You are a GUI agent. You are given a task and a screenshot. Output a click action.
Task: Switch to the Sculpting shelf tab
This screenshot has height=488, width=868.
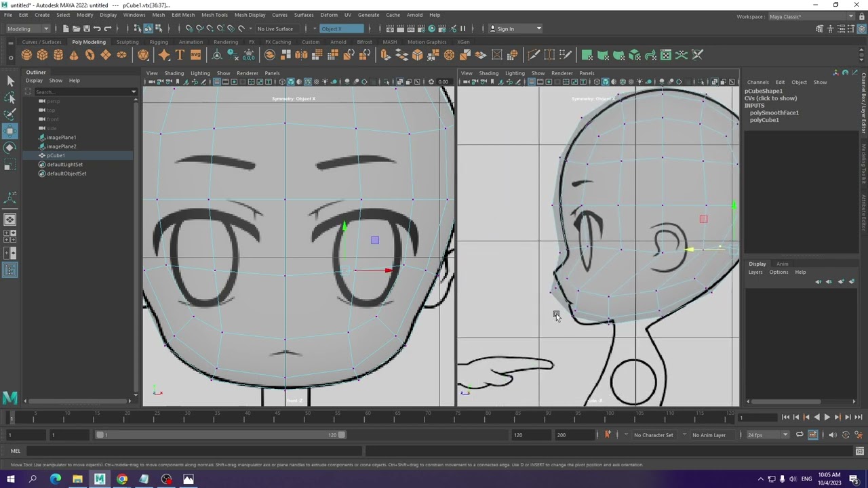[127, 42]
